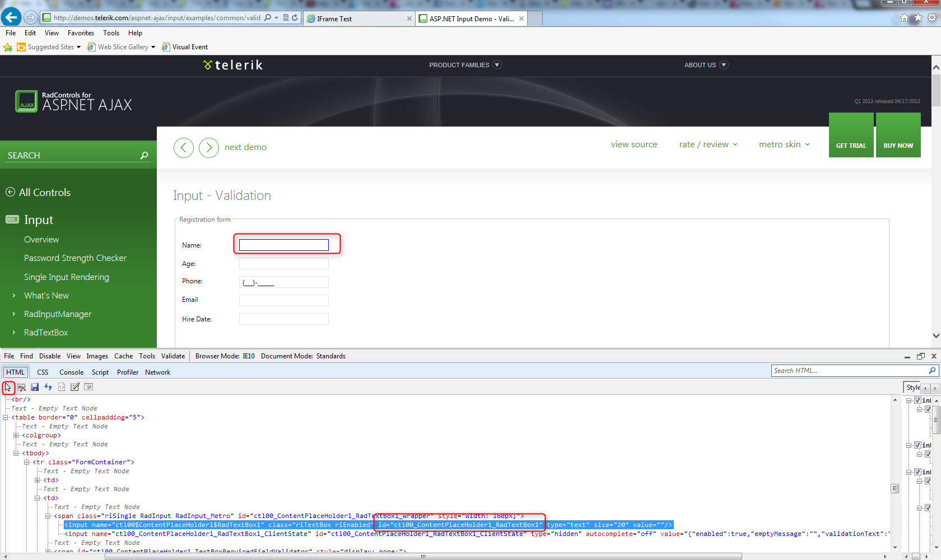941x560 pixels.
Task: Click the Add to Favorites bar star icon
Action: (x=8, y=47)
